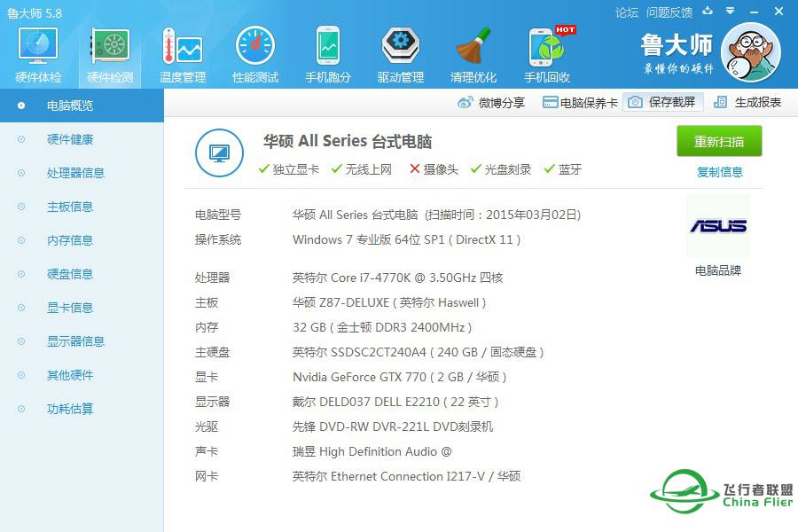The height and width of the screenshot is (532, 798).
Task: Open the title bar dropdown menu arrow
Action: coord(731,11)
